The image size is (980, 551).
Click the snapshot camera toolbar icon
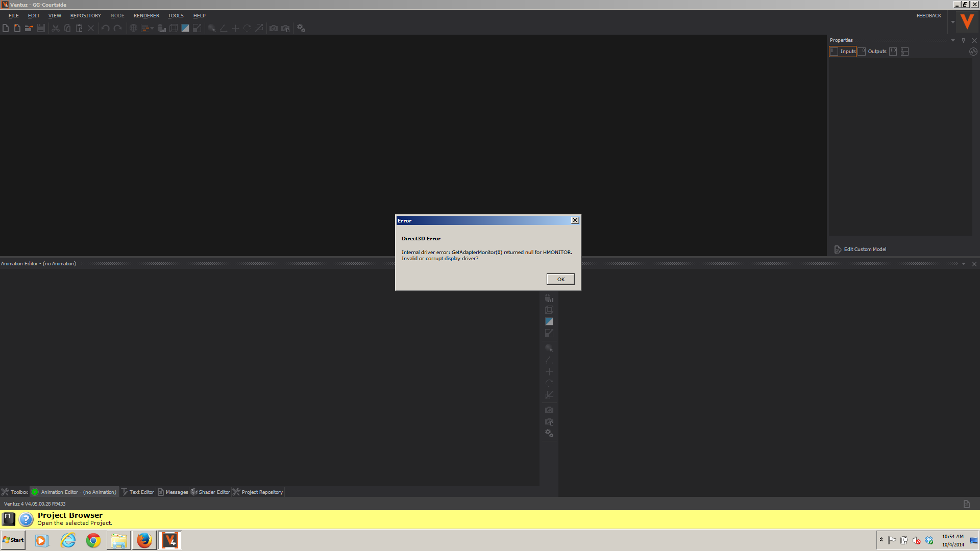click(x=274, y=28)
